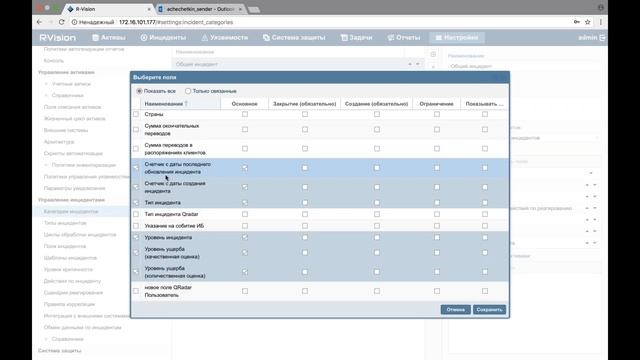Expand the Справочники item above Система защиты
640x360 pixels.
coord(46,339)
